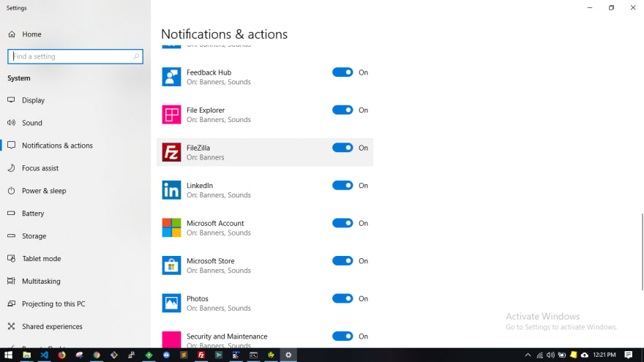The image size is (644, 362).
Task: Switch off Security and Maintenance notifications
Action: pos(342,336)
